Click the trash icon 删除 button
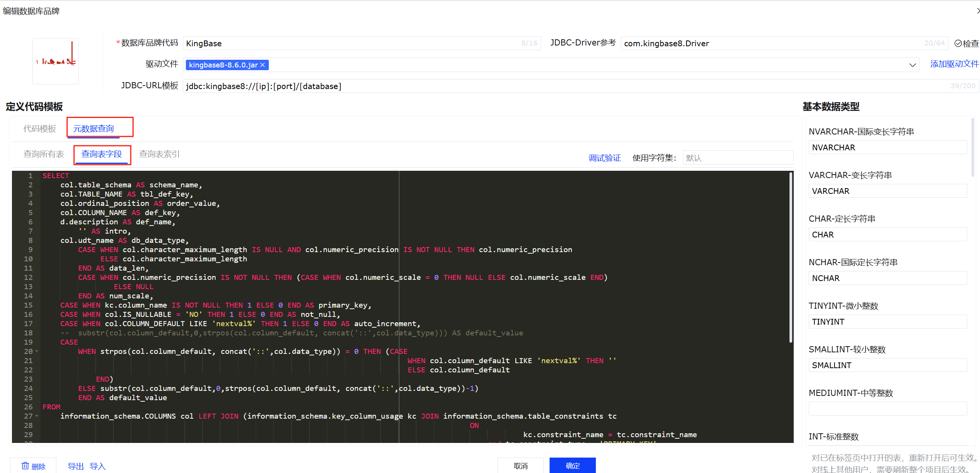The height and width of the screenshot is (473, 980). click(x=33, y=466)
